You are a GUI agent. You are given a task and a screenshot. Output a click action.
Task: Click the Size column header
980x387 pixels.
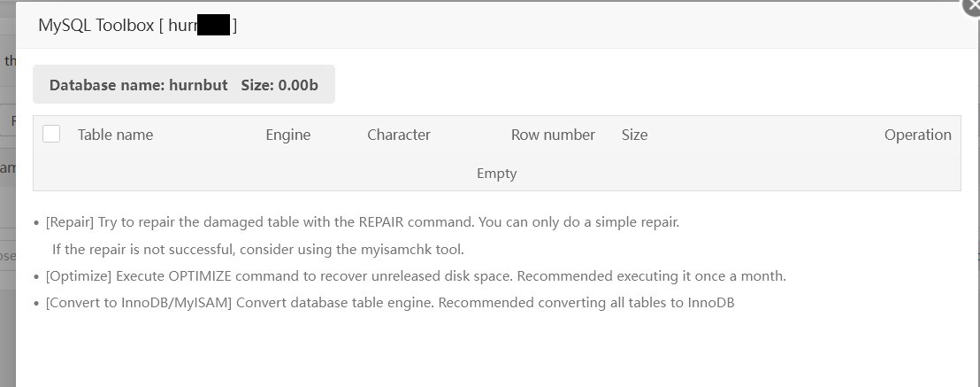[634, 135]
